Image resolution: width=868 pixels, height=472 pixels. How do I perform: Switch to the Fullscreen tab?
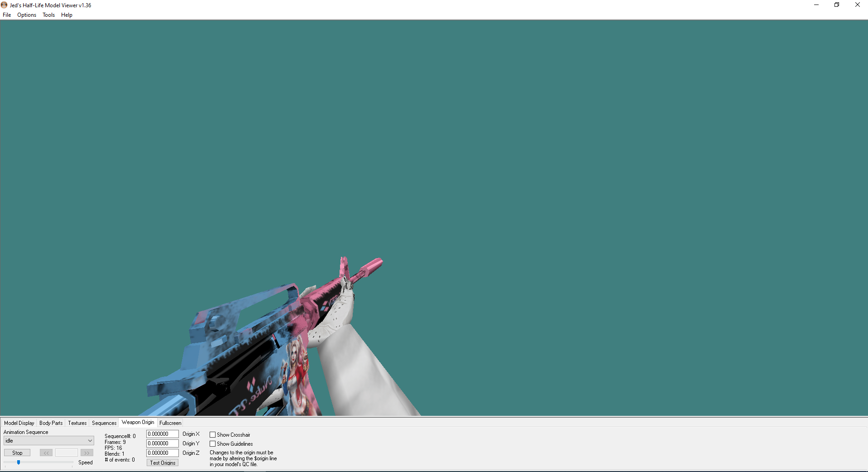170,423
